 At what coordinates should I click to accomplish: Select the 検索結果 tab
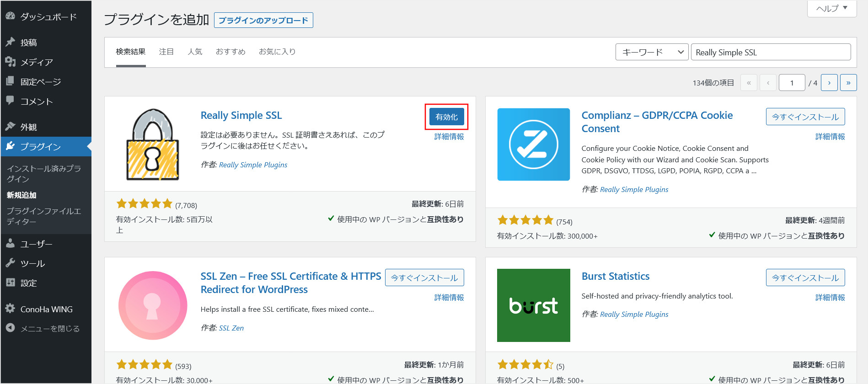tap(131, 52)
